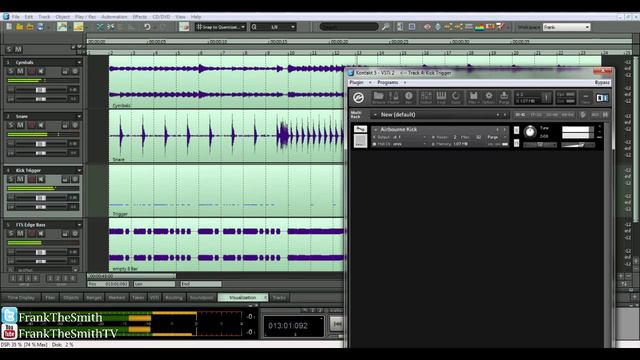Solo the Cymbals track

click(x=11, y=71)
